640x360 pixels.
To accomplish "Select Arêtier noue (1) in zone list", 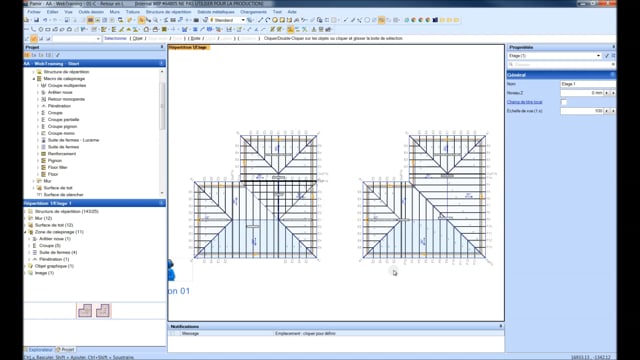I will tap(55, 239).
